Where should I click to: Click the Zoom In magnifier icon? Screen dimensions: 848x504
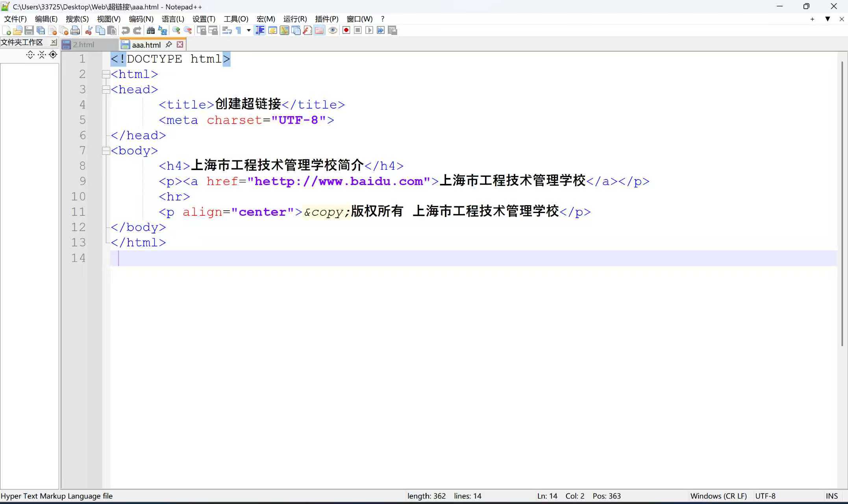[x=176, y=30]
